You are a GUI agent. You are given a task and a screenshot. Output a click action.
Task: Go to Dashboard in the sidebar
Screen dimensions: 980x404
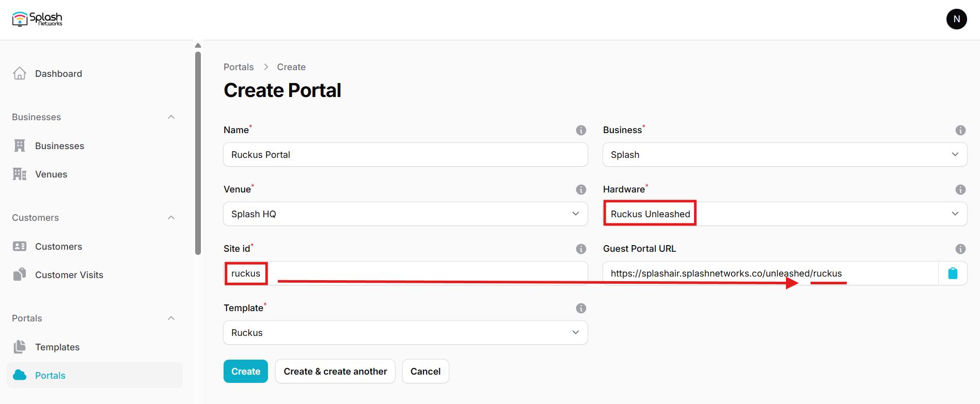tap(58, 74)
